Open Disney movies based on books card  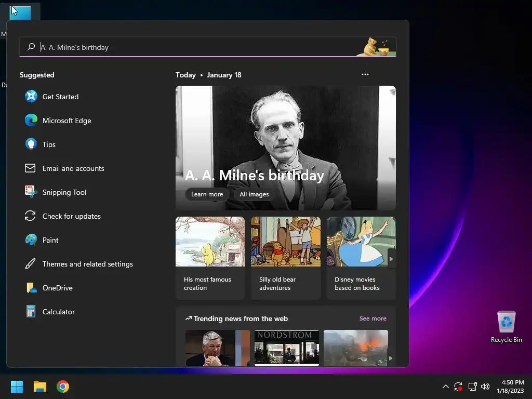click(361, 258)
